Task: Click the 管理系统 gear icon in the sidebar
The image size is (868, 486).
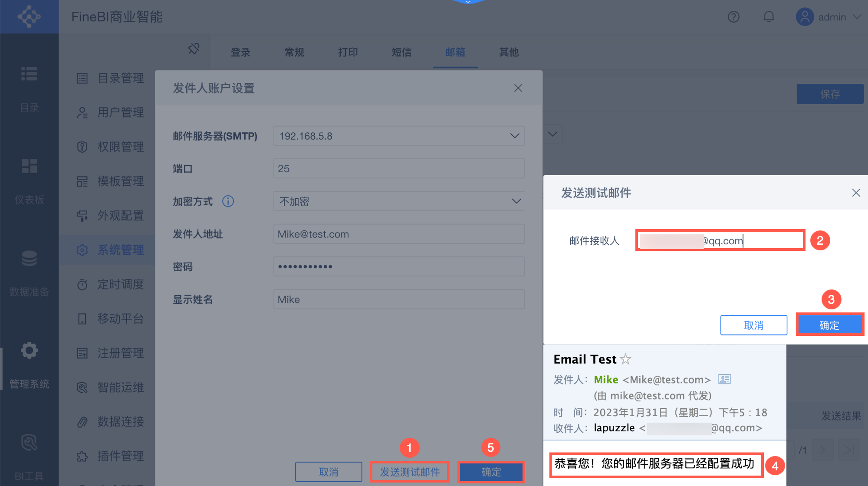Action: tap(29, 351)
